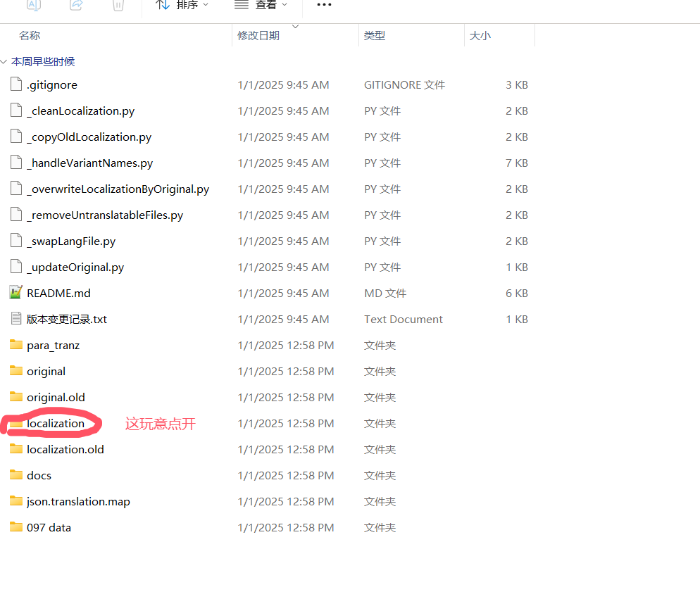Select the 版本变更记录.txt file icon
Screen dimensions: 700x599
click(x=16, y=319)
